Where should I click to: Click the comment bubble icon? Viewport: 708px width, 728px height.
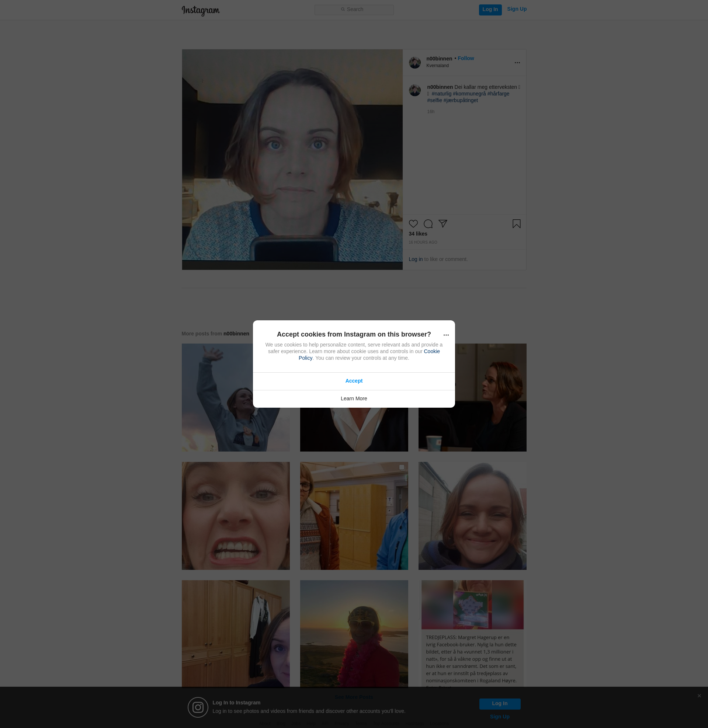tap(428, 224)
